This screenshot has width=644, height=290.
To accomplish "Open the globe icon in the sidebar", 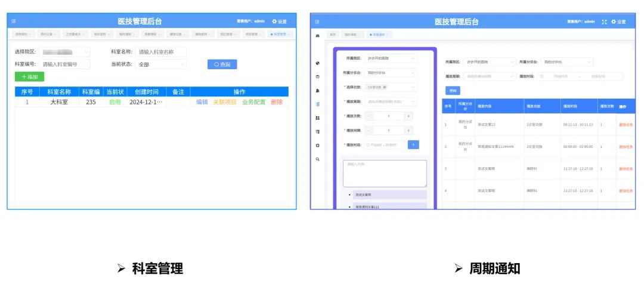I will (x=317, y=63).
